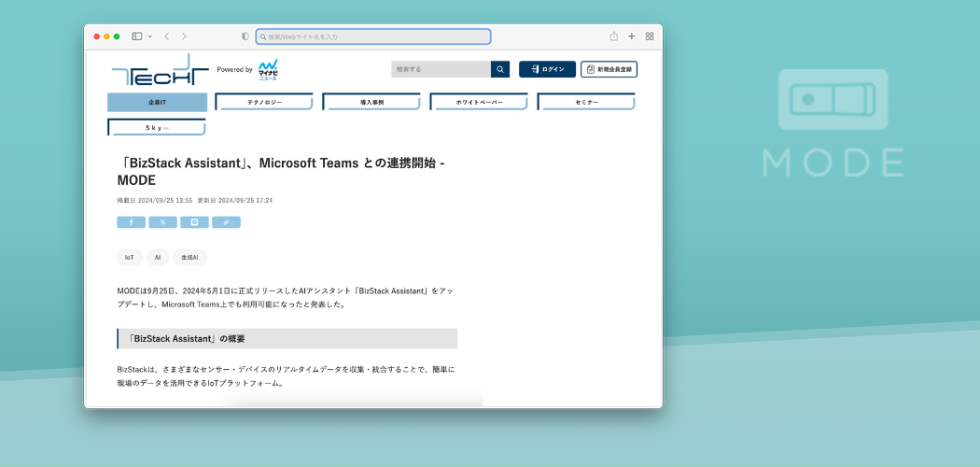The image size is (980, 467).
Task: Click the 新規会員登録 button
Action: tap(609, 69)
